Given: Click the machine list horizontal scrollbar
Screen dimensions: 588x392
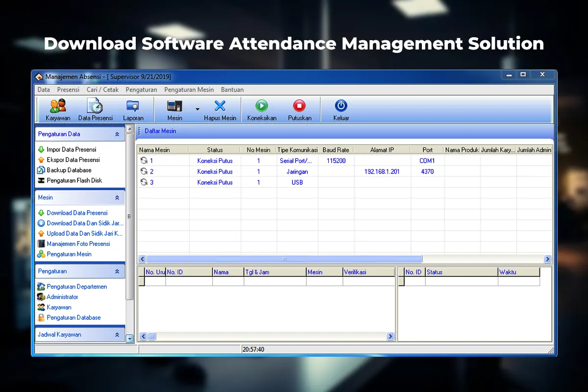Looking at the screenshot, I should (284, 259).
